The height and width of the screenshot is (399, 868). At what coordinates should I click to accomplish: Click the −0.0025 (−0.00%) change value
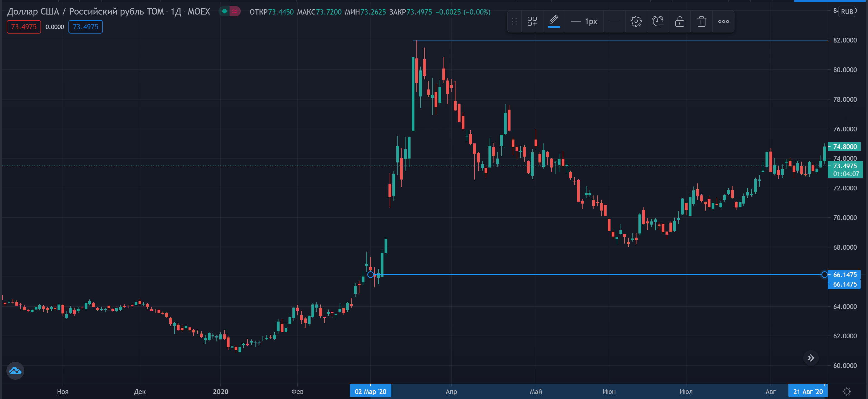(x=463, y=12)
